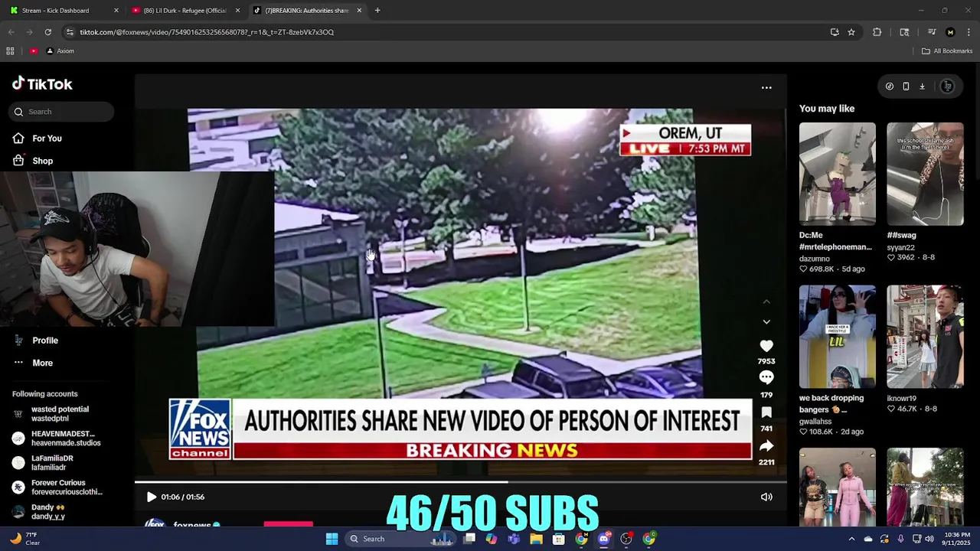Open the Axiom bookmark
The image size is (980, 551).
tap(60, 51)
